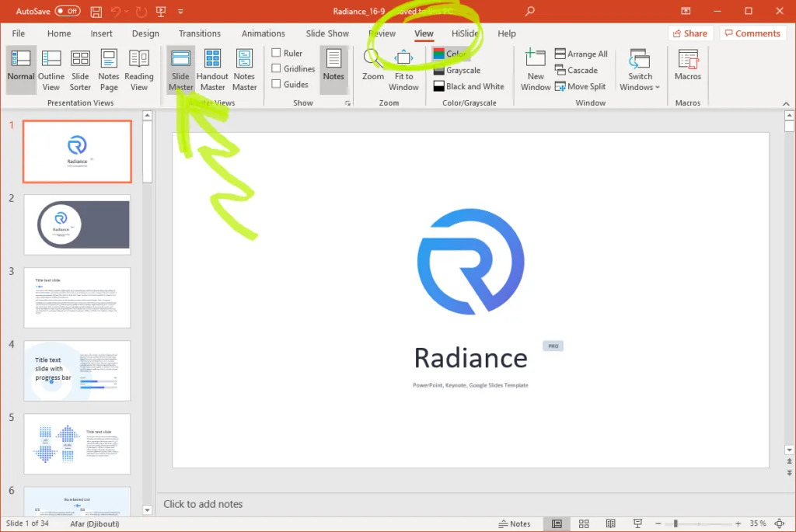The image size is (796, 532).
Task: Cascade the open windows
Action: point(576,70)
